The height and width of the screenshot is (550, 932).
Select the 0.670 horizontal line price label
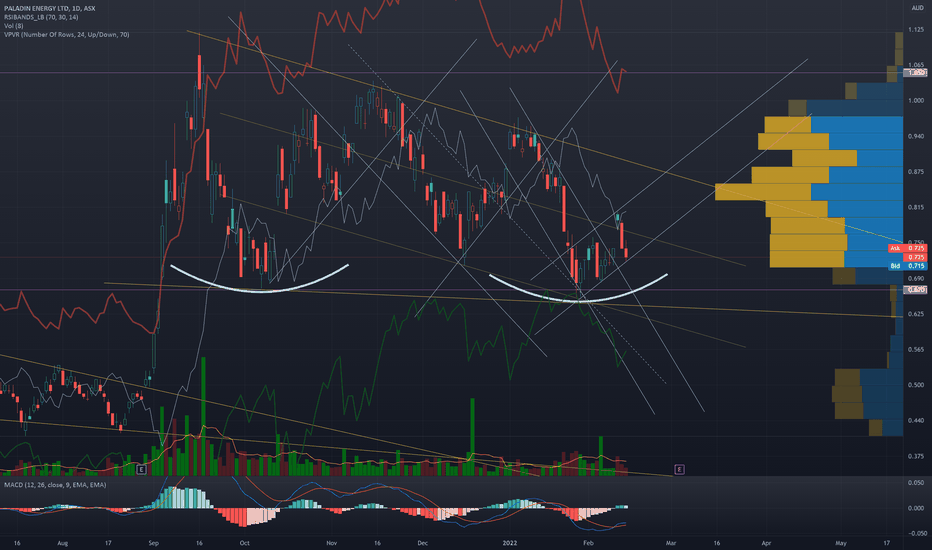915,290
